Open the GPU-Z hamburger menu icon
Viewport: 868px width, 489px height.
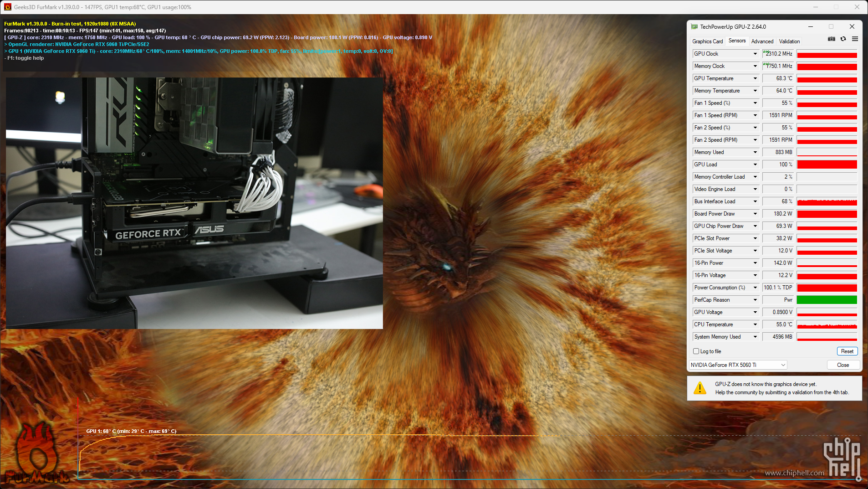click(x=855, y=39)
